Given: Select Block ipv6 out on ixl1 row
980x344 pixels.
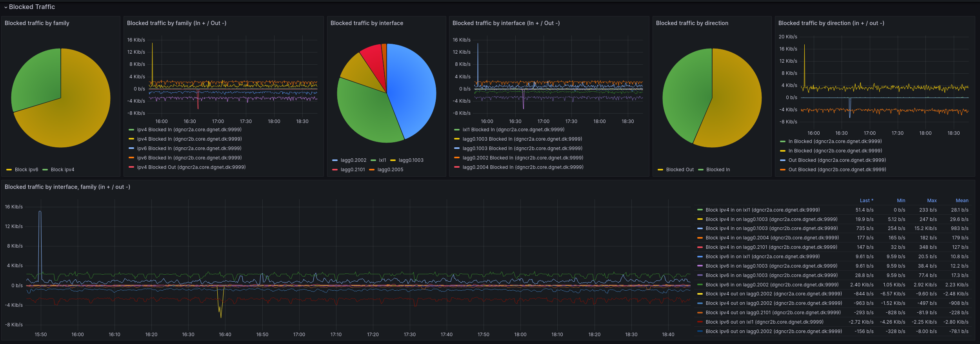Looking at the screenshot, I should pyautogui.click(x=764, y=322).
